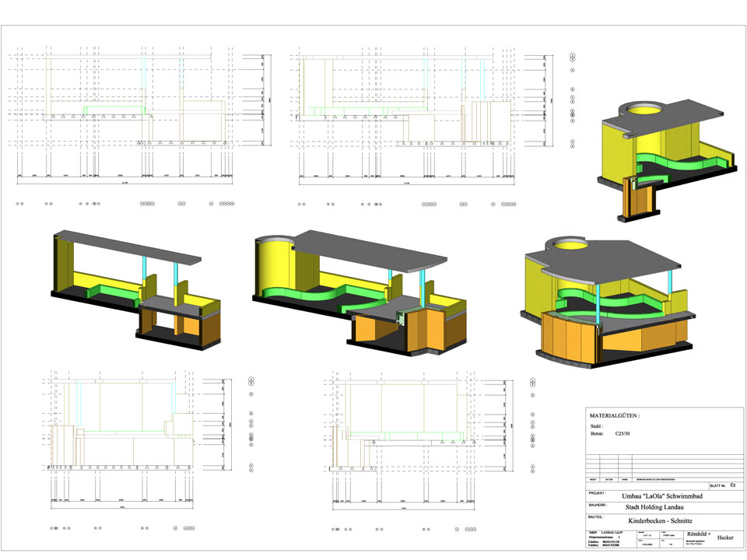
Task: Select the top-right 3D model with round opening
Action: tap(667, 156)
